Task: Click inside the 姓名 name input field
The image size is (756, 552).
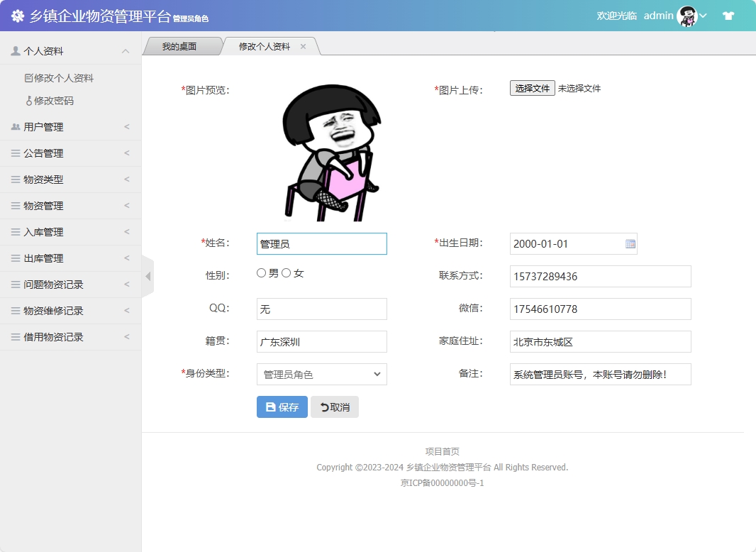Action: point(321,243)
